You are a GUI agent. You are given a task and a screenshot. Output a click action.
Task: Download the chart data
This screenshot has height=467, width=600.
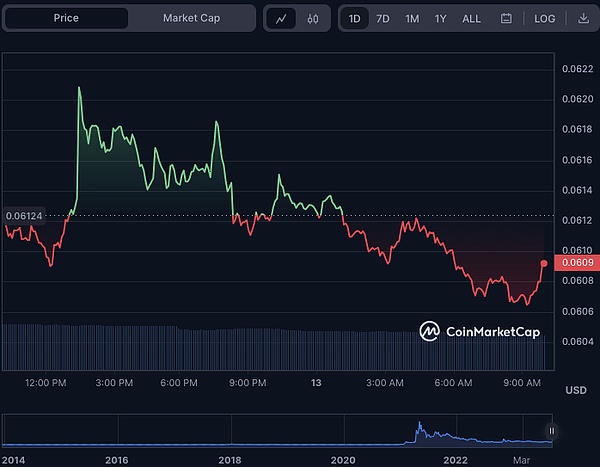pos(584,18)
